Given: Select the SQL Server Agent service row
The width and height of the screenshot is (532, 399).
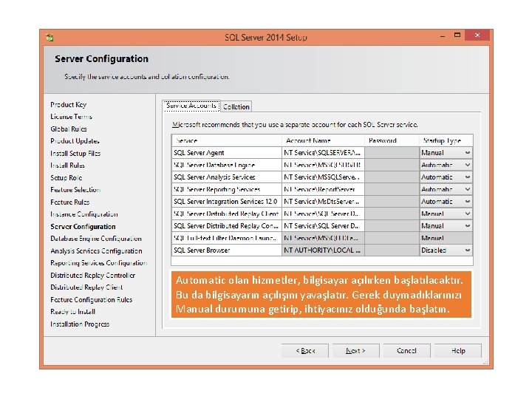Looking at the screenshot, I should [227, 153].
